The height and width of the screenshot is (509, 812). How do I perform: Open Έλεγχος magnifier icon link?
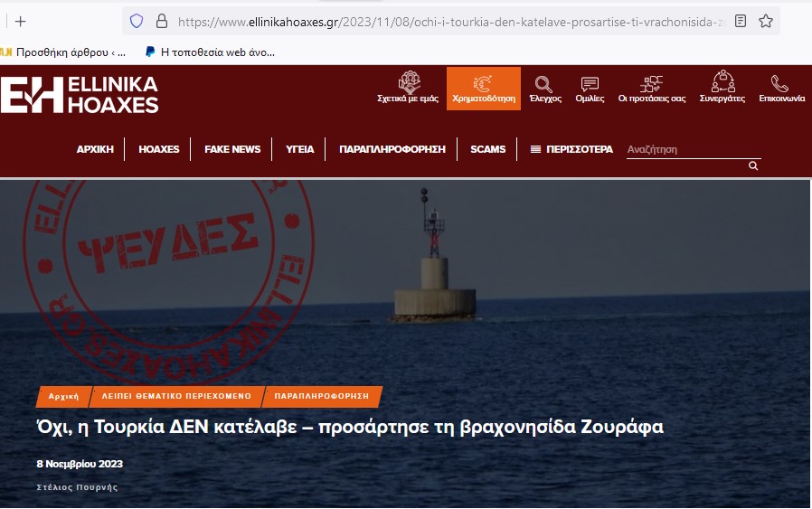(545, 90)
